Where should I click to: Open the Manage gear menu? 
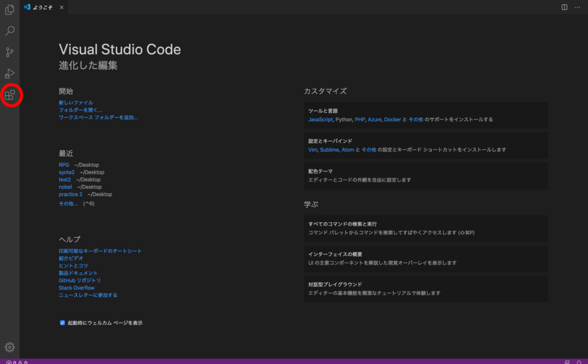10,347
